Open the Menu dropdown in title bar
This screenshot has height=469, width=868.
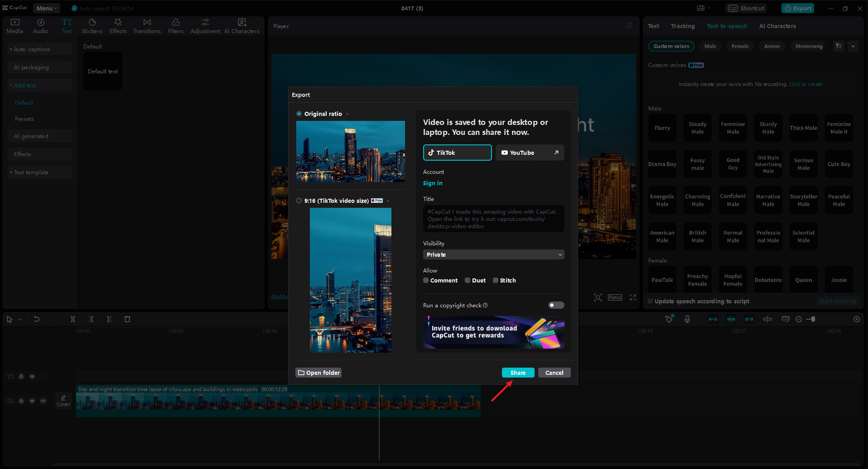47,8
